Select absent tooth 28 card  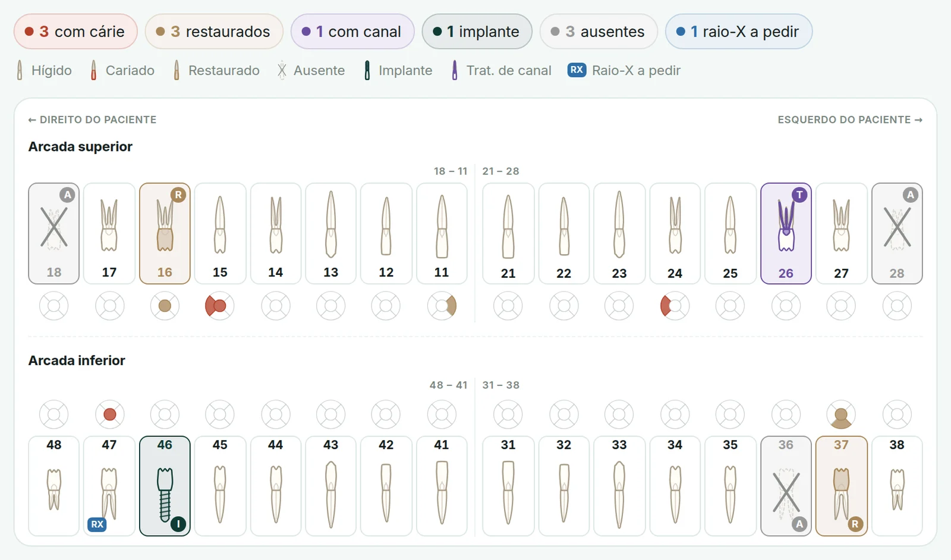click(x=897, y=233)
